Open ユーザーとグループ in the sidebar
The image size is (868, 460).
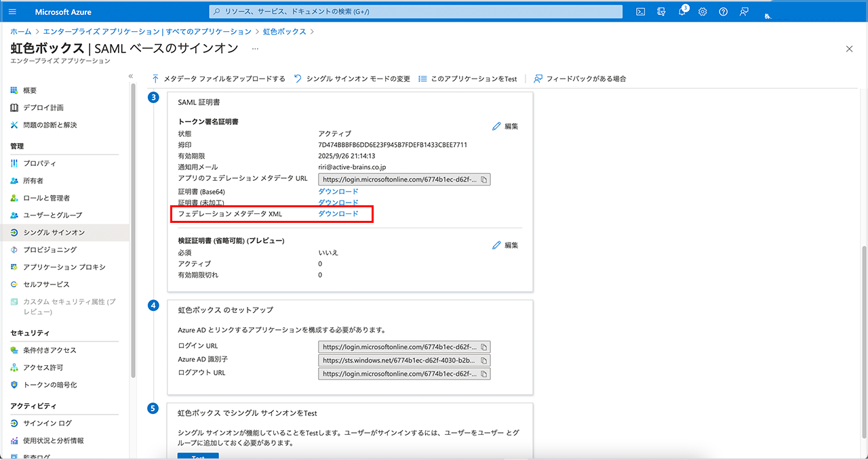[x=52, y=215]
